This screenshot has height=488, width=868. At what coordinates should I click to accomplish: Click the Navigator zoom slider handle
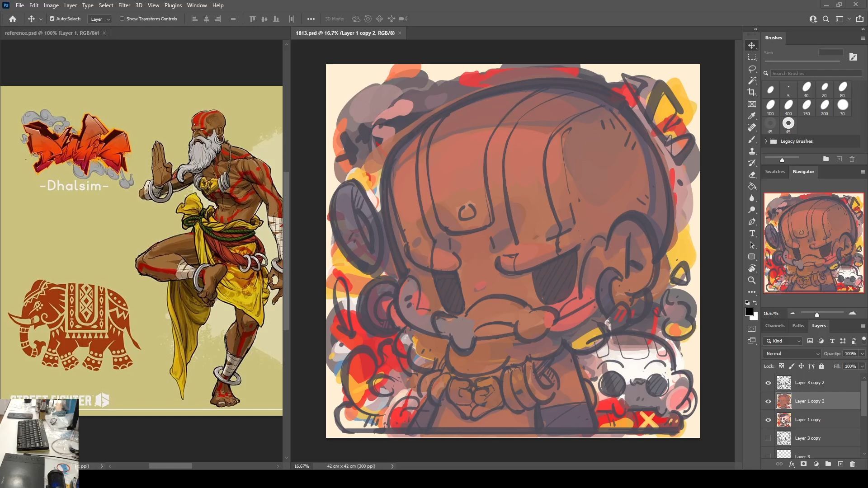[816, 314]
